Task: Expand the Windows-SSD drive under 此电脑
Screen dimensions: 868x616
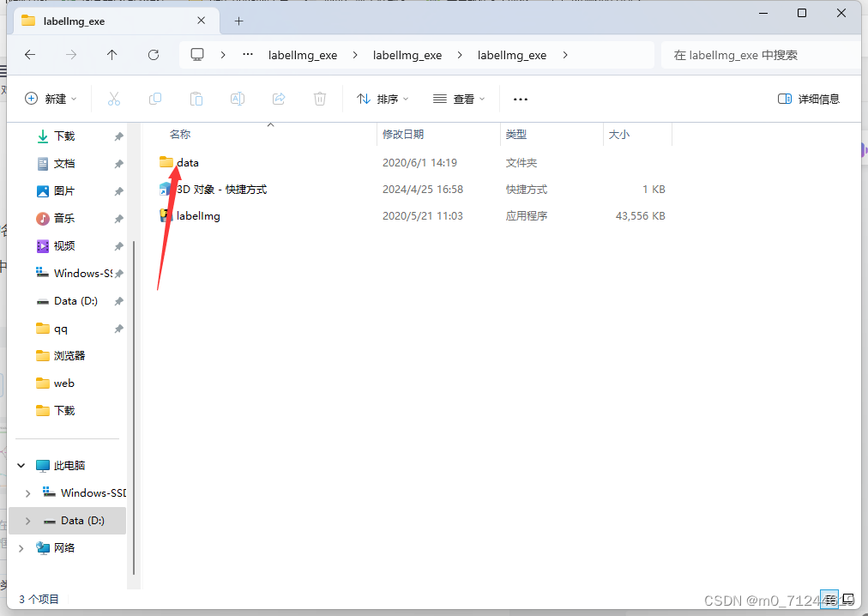Action: pyautogui.click(x=27, y=493)
